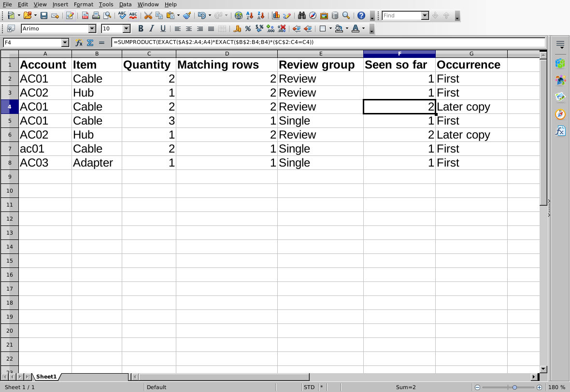Image resolution: width=570 pixels, height=392 pixels.
Task: Open the Format menu
Action: [83, 4]
